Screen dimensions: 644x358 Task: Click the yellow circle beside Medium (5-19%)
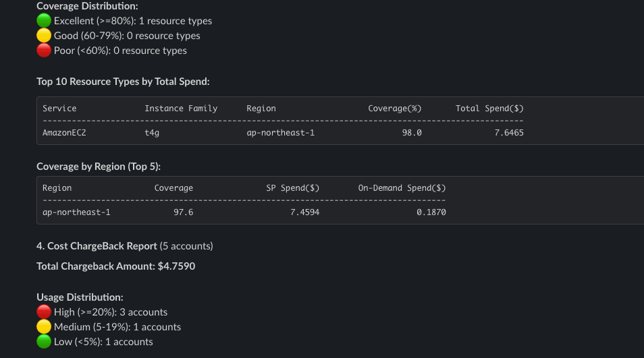[x=44, y=327]
